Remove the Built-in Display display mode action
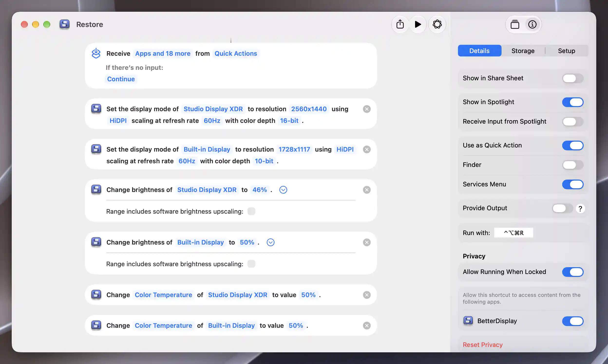This screenshot has height=364, width=608. coord(367,149)
